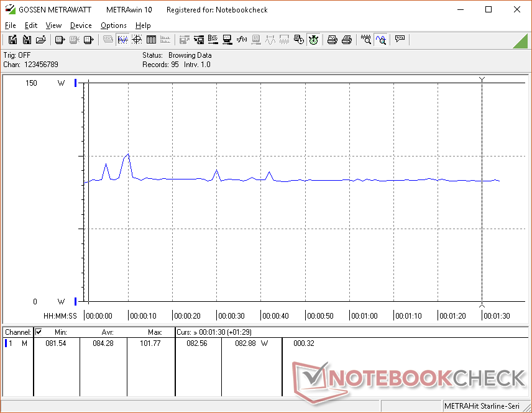
Task: Open the channel configuration settings icon
Action: pyautogui.click(x=213, y=40)
